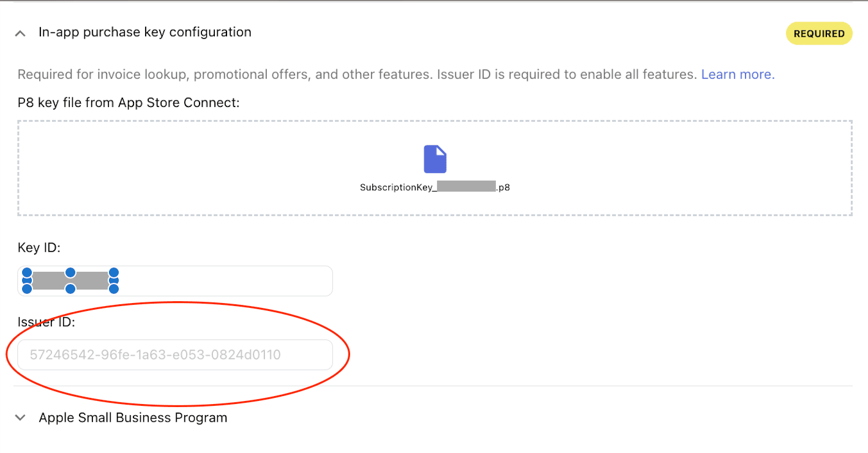Click the blue P8 file icon

[x=435, y=159]
